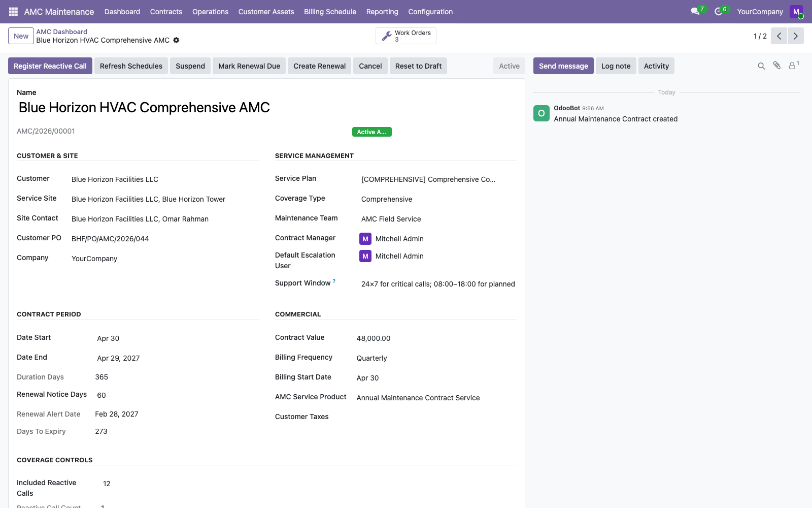Open the Maintenance Team dropdown
Image resolution: width=812 pixels, height=508 pixels.
pyautogui.click(x=439, y=219)
